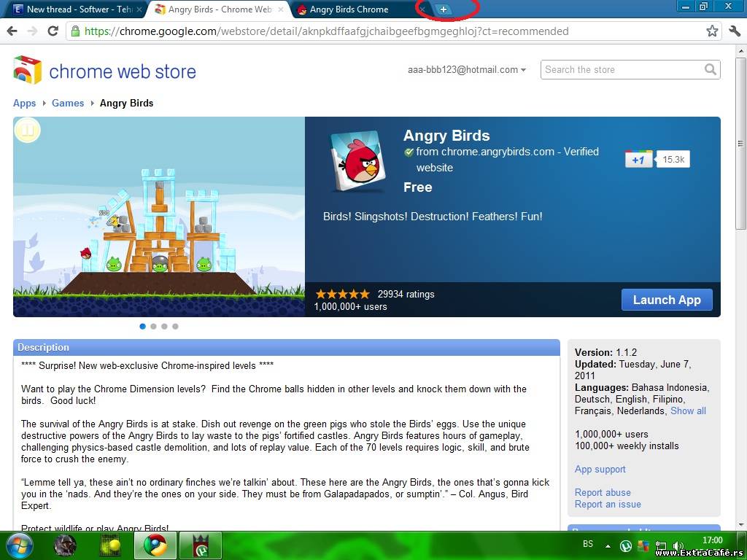Select the 'Angry Birds - Chrome Web' tab

coord(219,9)
